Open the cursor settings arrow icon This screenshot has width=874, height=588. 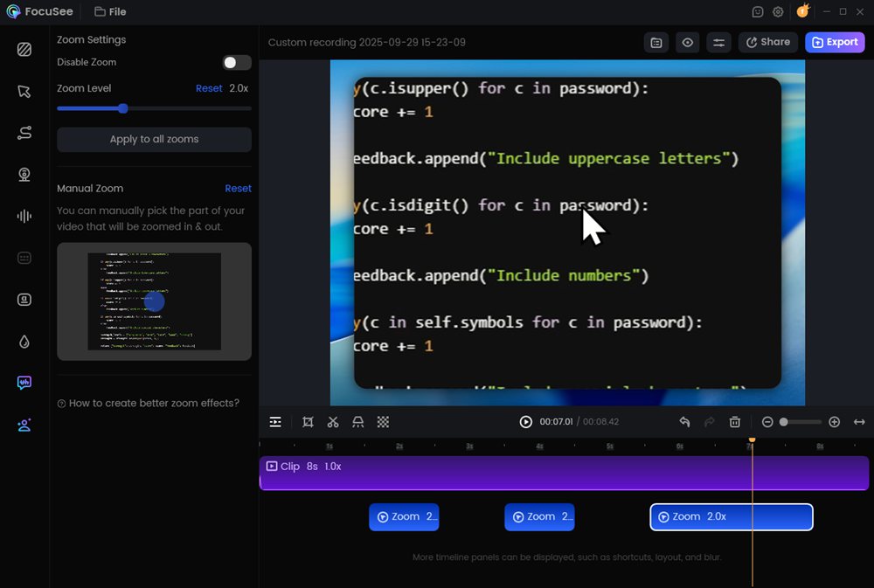[24, 92]
